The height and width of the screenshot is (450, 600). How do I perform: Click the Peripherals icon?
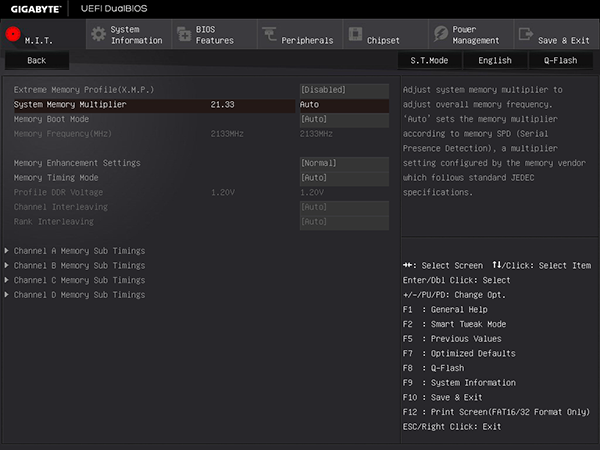tap(269, 34)
